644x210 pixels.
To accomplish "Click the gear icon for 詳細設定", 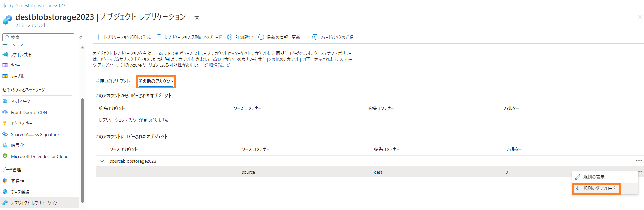I will tap(230, 37).
